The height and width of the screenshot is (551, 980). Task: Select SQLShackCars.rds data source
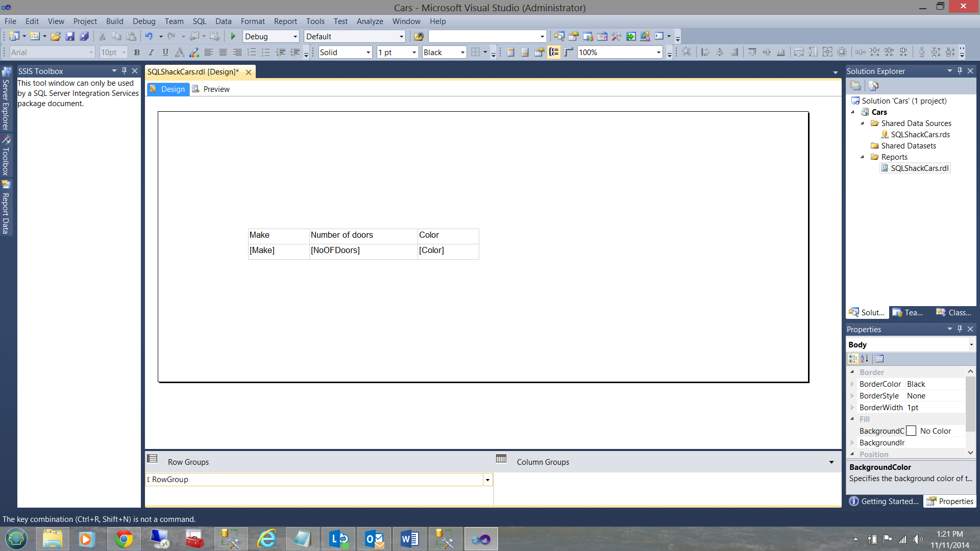point(920,135)
